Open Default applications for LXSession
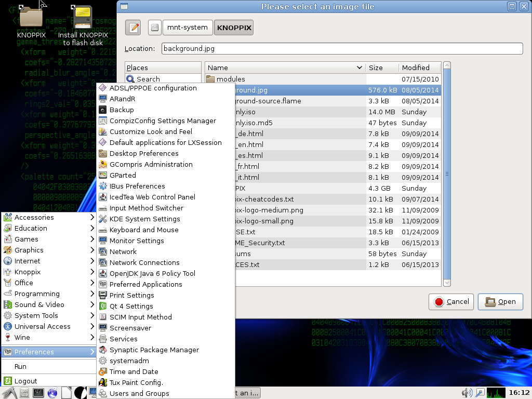Viewport: 532px width, 399px height. click(x=166, y=142)
